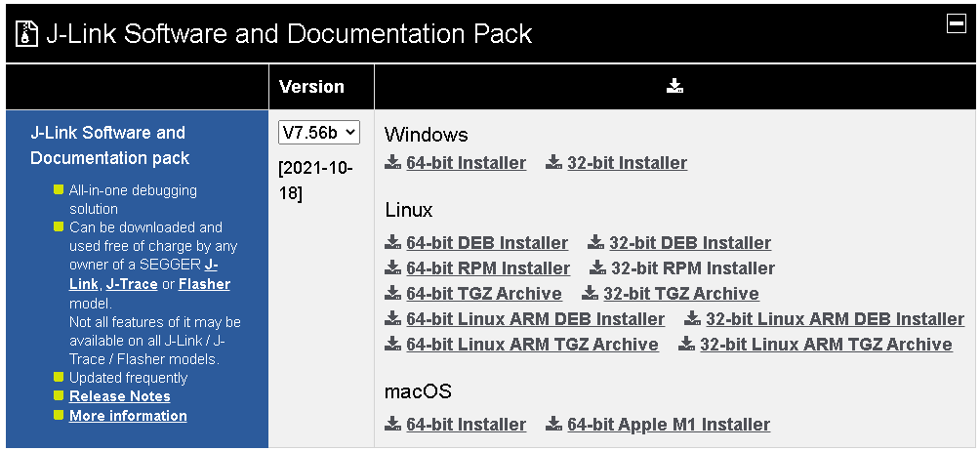Click download icon beside Windows 64-bit Installer
980x451 pixels.
click(392, 162)
